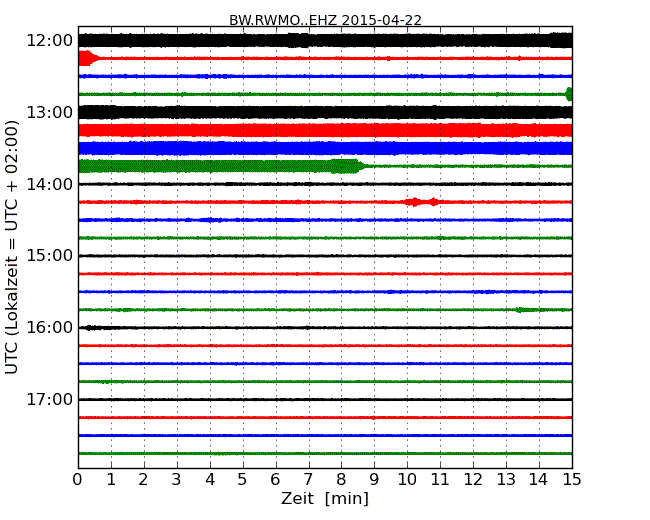This screenshot has width=650, height=520.
Task: Click the plot title BW.RWMO..EHZ 2015-04-22
Action: coord(325,20)
